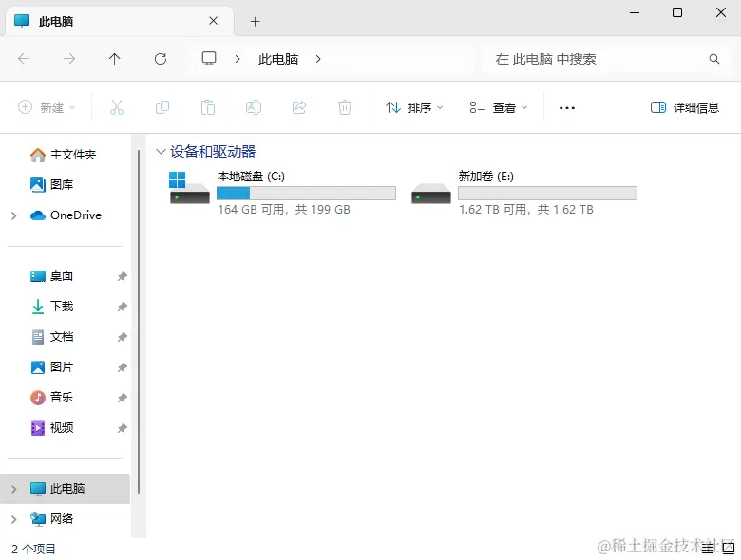Open the 排序 sort dropdown
741x560 pixels.
pyautogui.click(x=414, y=107)
